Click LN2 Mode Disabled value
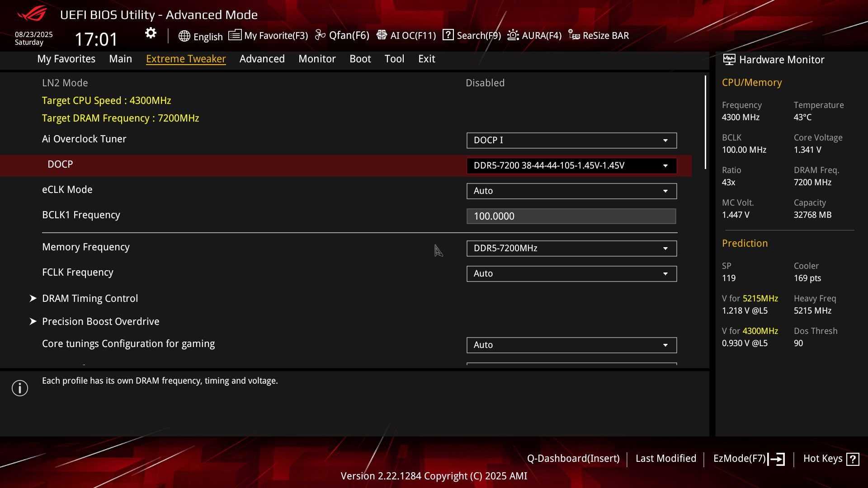The height and width of the screenshot is (488, 868). [x=485, y=83]
